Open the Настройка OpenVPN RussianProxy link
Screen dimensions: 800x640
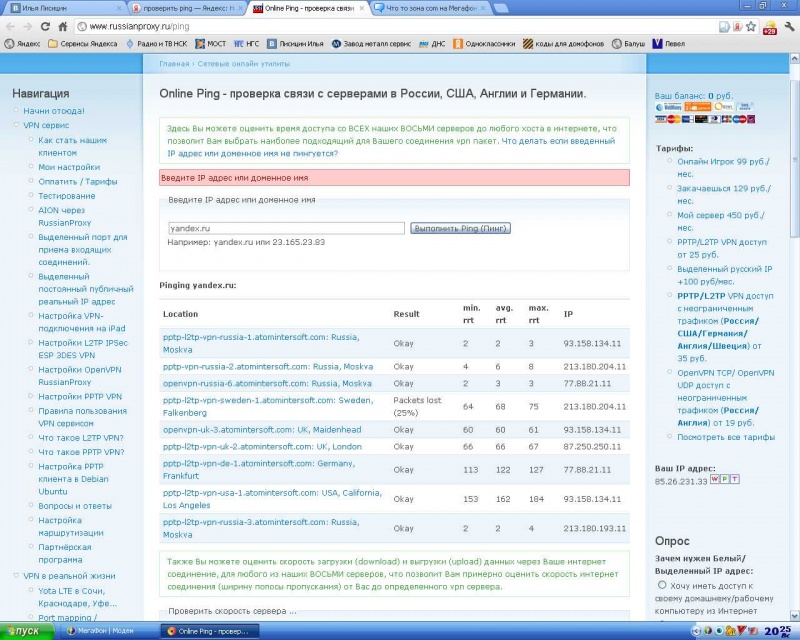pyautogui.click(x=80, y=375)
